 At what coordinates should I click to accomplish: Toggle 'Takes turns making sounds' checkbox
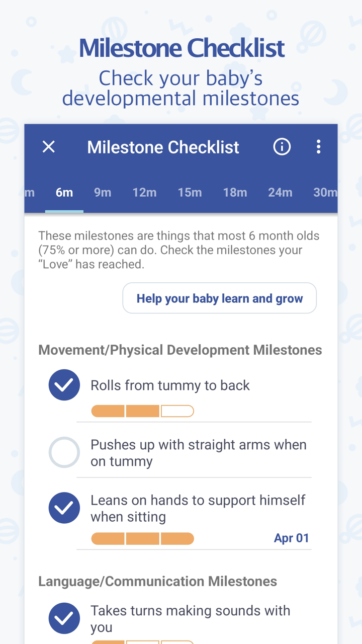pos(64,618)
